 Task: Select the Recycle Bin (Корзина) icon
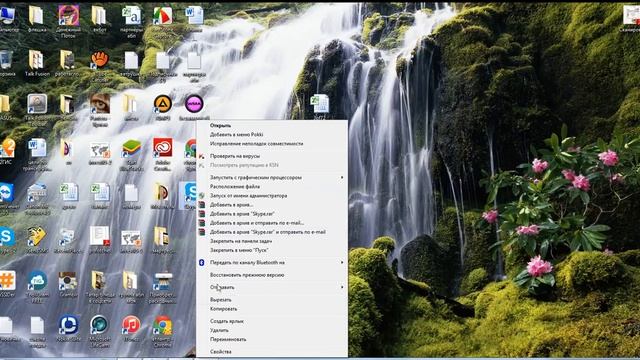(x=6, y=60)
